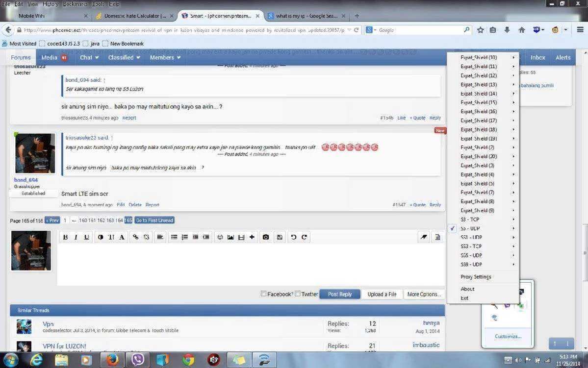Select the S5 - UDP server entry
Image resolution: width=588 pixels, height=368 pixels.
pyautogui.click(x=483, y=228)
